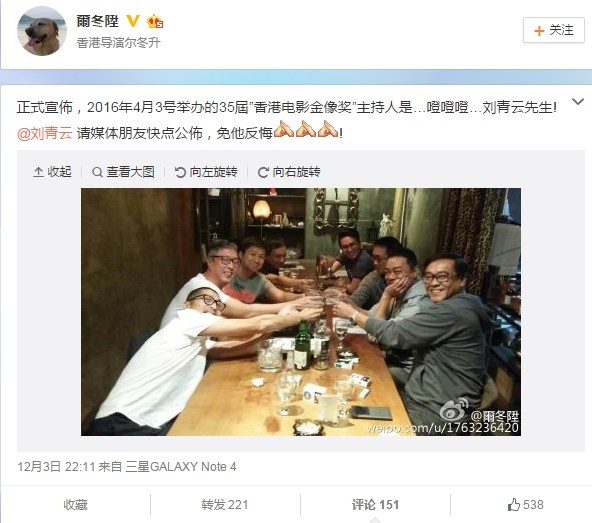Open the 三星GALAXY Note 4 source link
Image resolution: width=592 pixels, height=523 pixels.
[181, 467]
